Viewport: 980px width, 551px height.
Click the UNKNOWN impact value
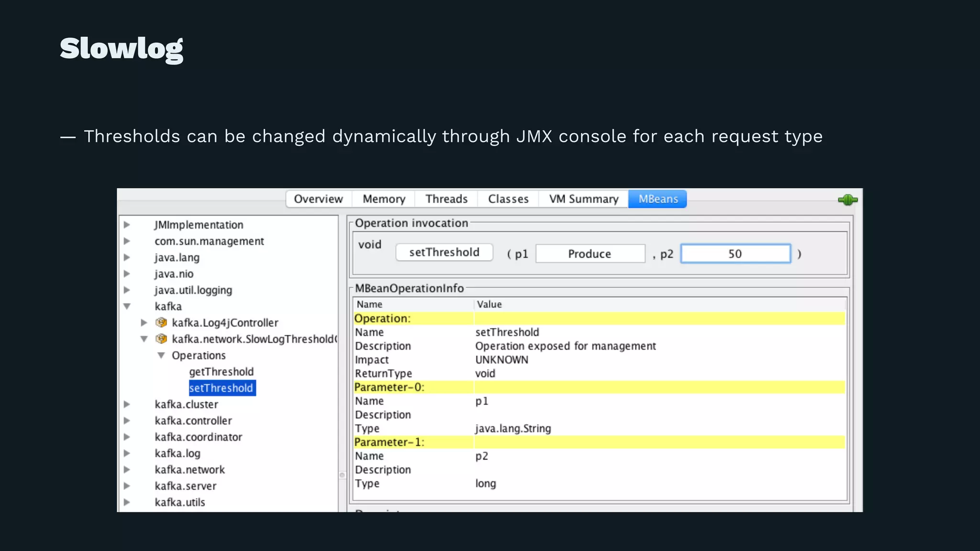pyautogui.click(x=501, y=360)
